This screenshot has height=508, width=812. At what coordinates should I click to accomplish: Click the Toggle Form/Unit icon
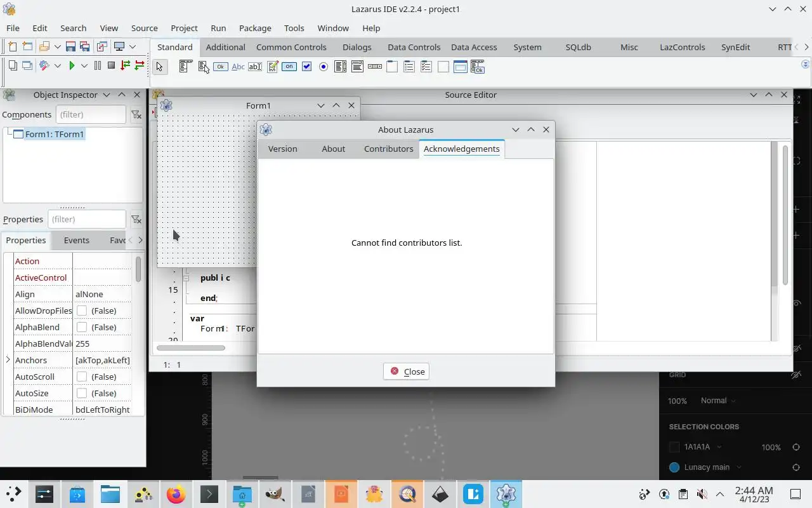[101, 46]
